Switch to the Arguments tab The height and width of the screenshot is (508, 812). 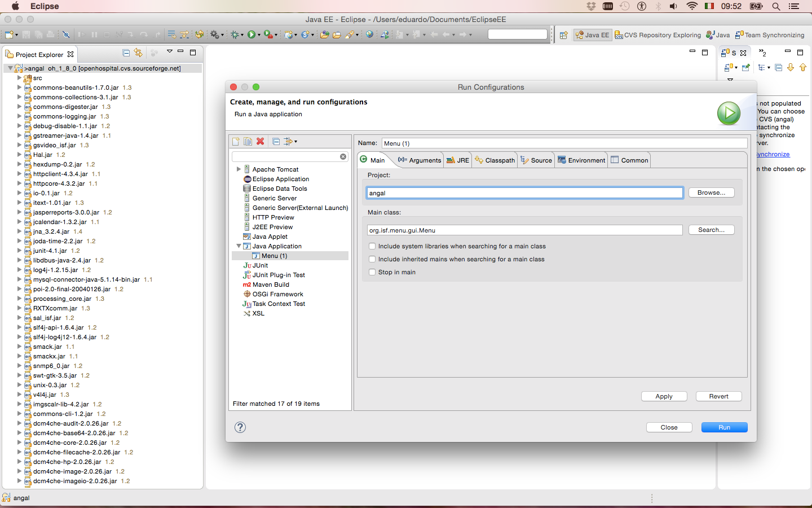420,160
